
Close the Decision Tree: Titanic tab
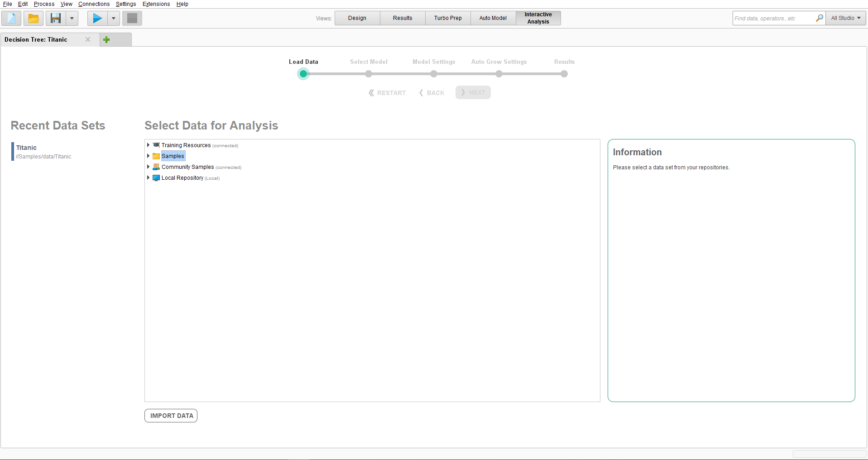[x=88, y=40]
